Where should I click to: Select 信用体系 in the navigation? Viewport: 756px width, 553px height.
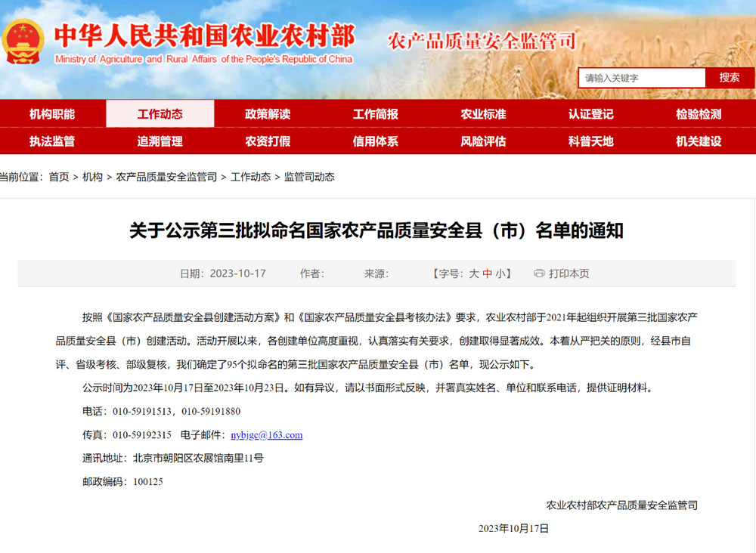376,141
